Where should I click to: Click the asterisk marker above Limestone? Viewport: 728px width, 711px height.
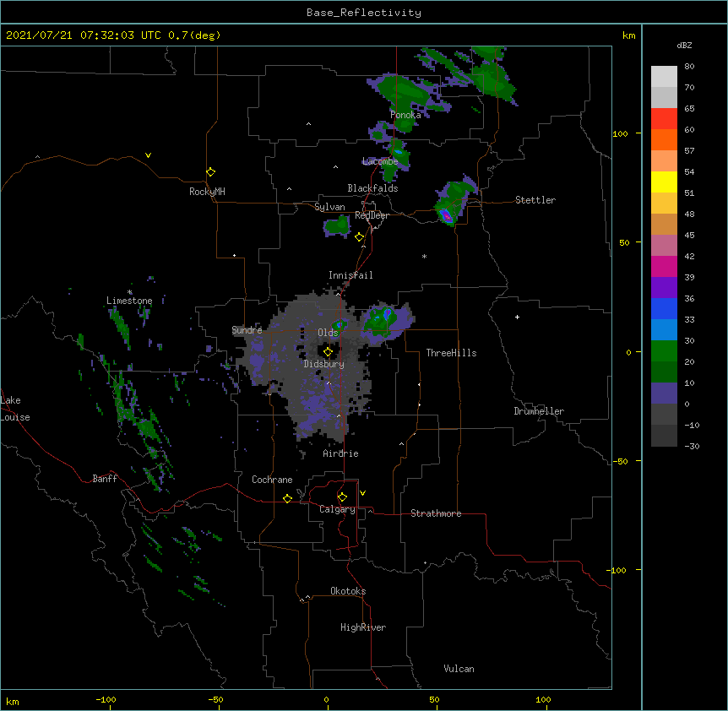click(x=130, y=292)
